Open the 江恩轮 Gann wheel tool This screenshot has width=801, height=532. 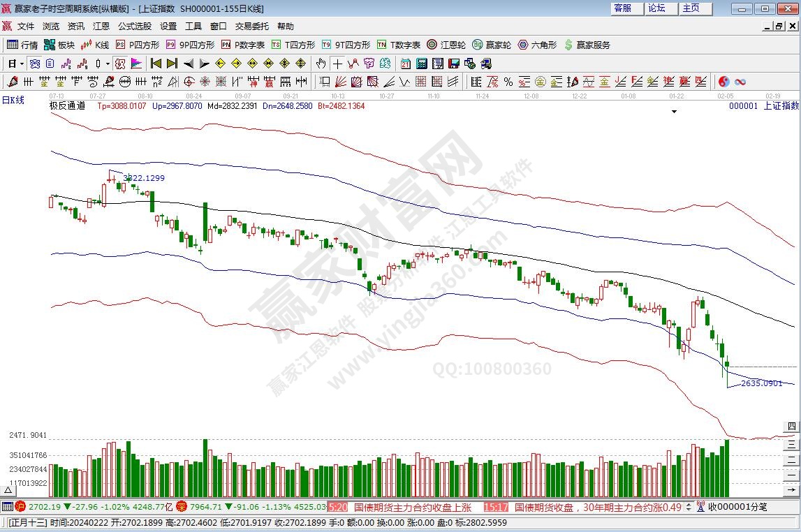[x=446, y=45]
